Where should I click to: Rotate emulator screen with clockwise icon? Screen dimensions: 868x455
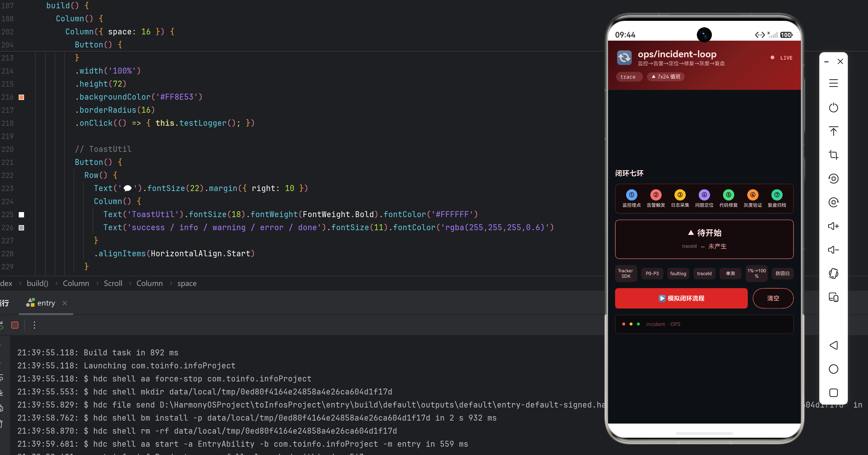point(833,202)
